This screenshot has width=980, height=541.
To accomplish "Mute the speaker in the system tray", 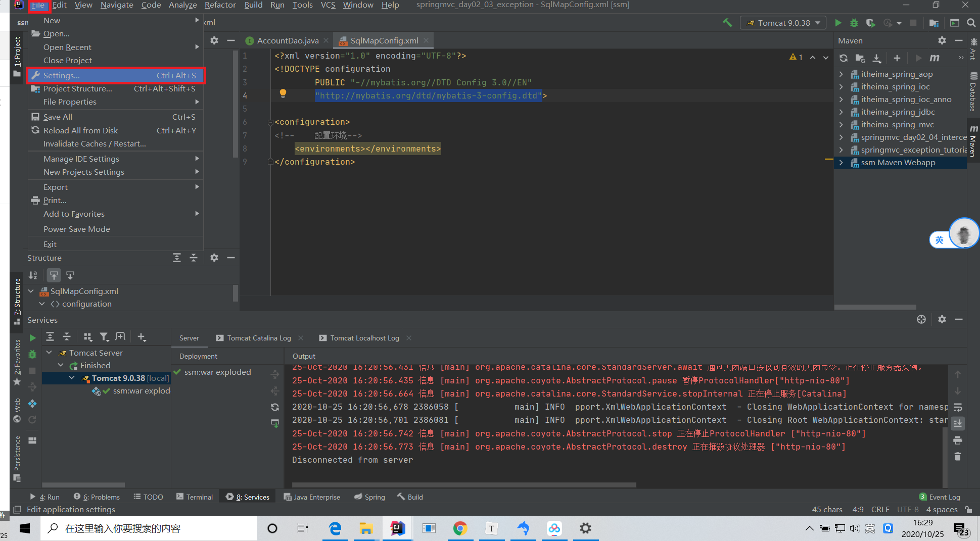I will click(x=855, y=528).
